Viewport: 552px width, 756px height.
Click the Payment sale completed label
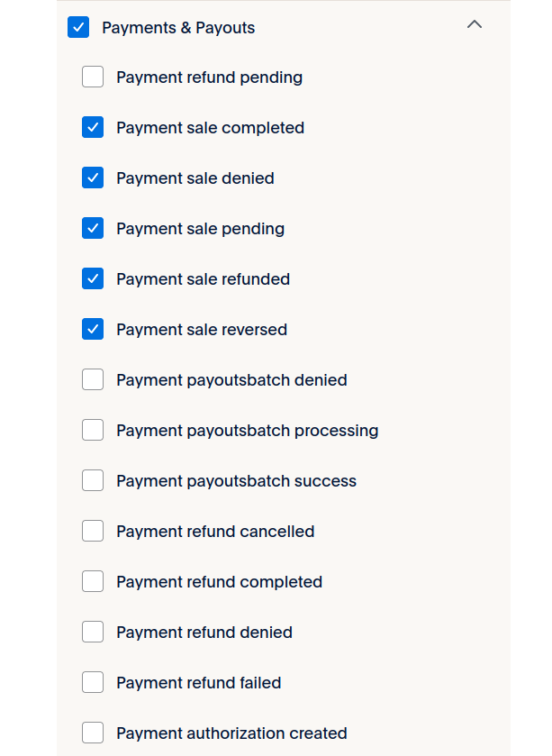tap(210, 128)
